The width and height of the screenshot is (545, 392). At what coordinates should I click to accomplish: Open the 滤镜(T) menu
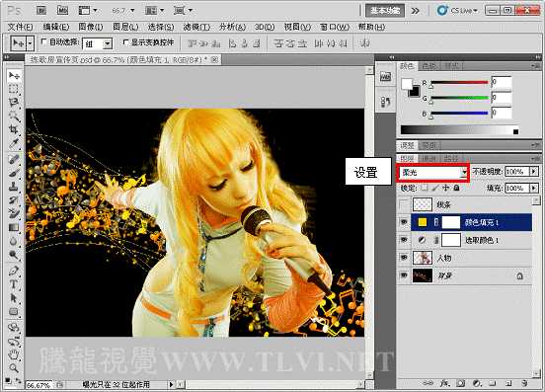click(196, 27)
